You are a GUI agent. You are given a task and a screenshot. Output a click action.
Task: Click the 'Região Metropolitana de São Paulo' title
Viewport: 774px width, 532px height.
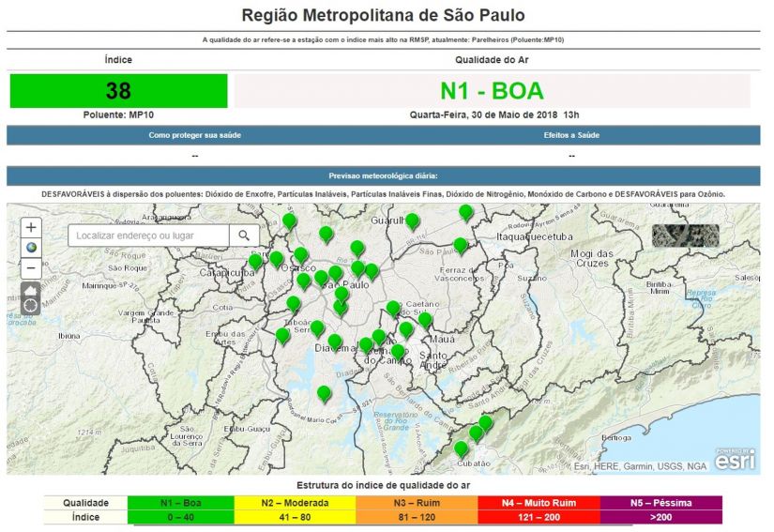click(x=383, y=15)
